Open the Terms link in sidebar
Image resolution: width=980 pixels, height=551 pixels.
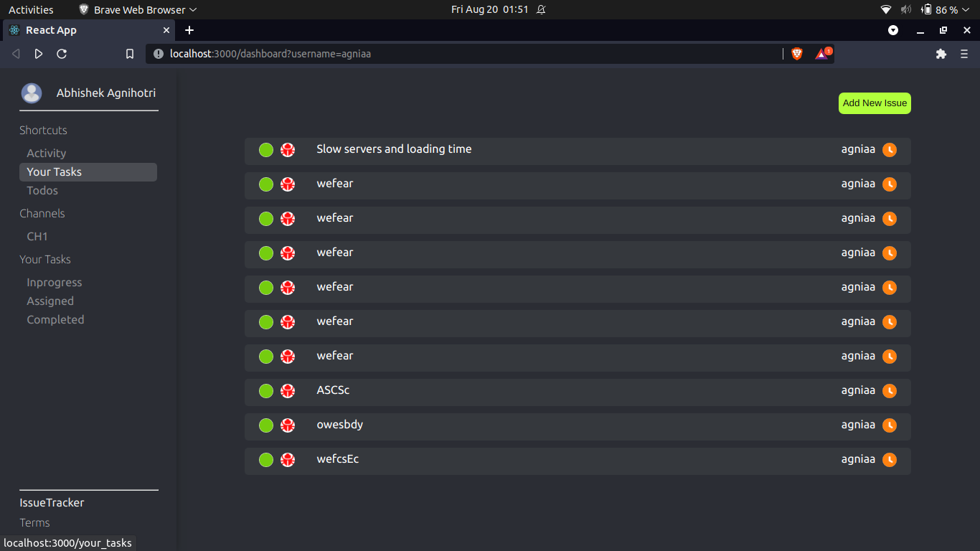[x=34, y=522]
